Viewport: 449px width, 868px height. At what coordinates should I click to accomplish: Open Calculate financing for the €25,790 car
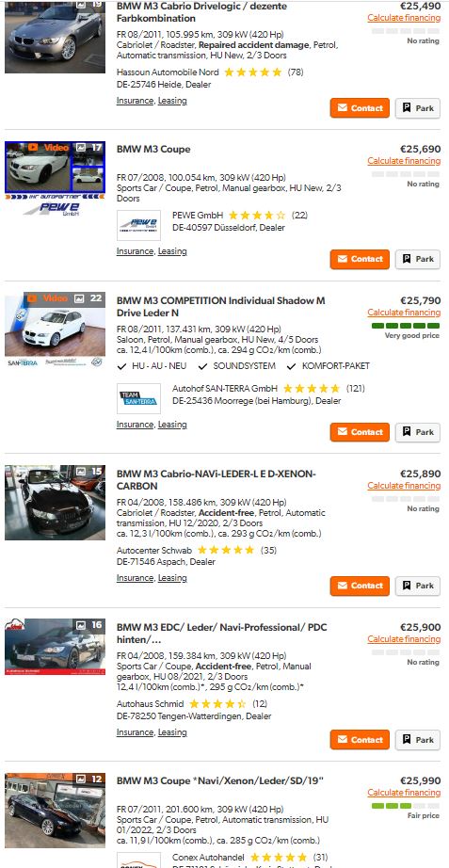click(x=404, y=313)
